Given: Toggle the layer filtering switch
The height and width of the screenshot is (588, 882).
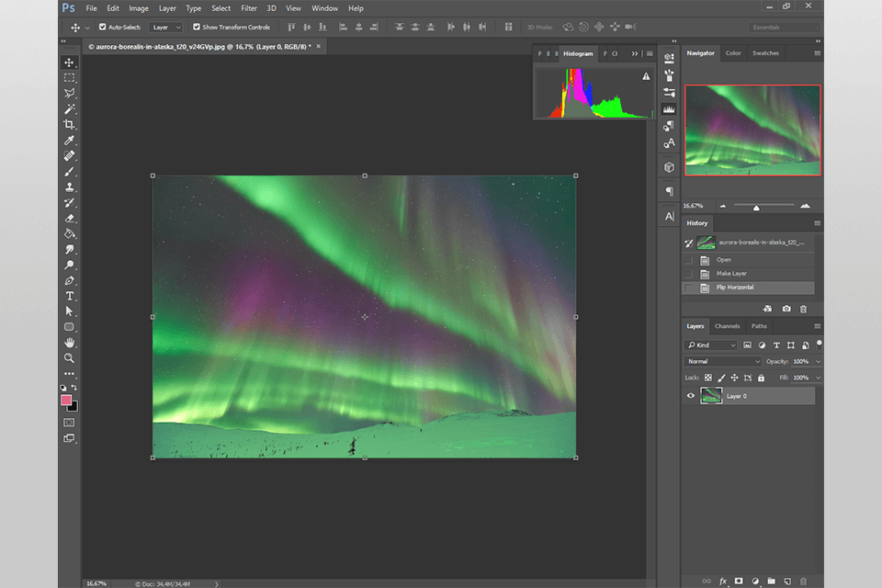Looking at the screenshot, I should (x=819, y=344).
